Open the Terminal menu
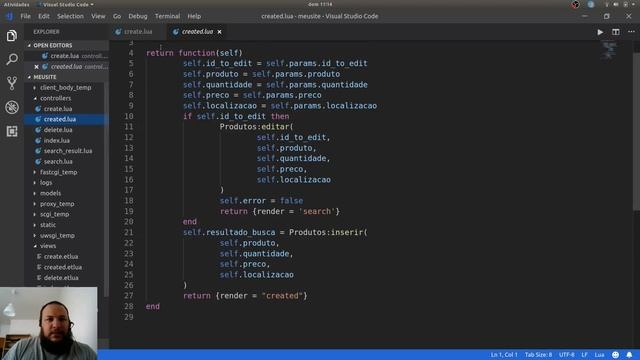The image size is (640, 360). pyautogui.click(x=167, y=16)
